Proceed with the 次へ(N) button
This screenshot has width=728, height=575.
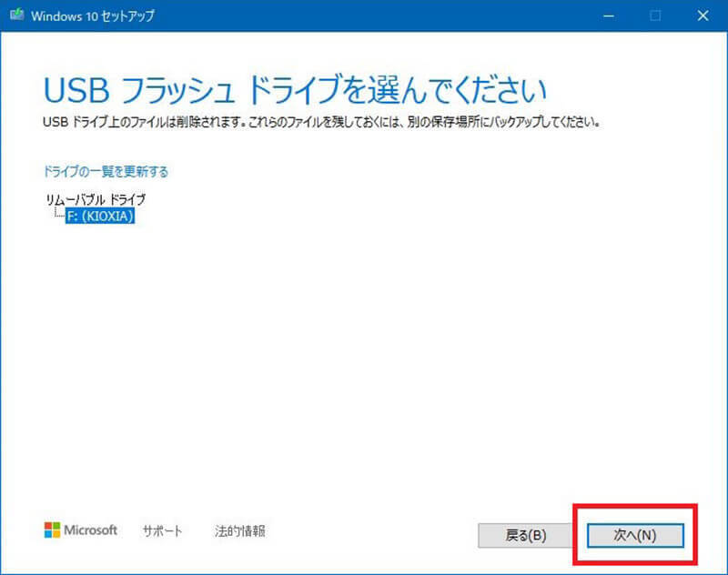(x=634, y=536)
